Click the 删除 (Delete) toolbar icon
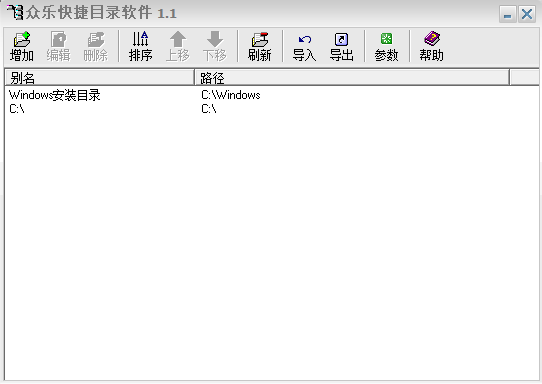The image size is (542, 384). 95,46
